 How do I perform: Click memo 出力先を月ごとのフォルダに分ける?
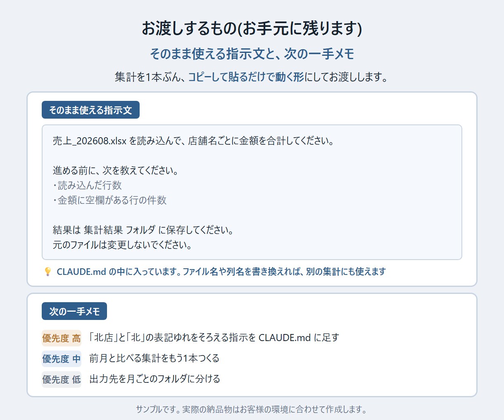[x=155, y=379]
